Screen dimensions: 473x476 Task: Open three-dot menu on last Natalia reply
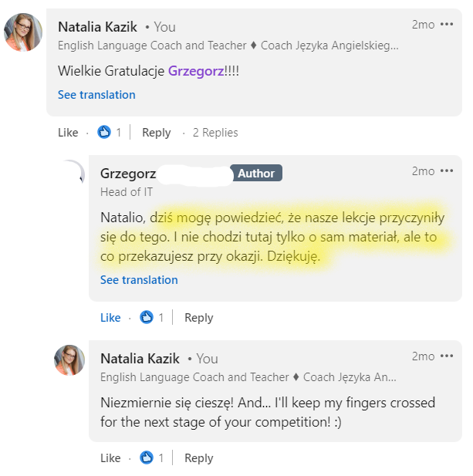[x=447, y=356]
